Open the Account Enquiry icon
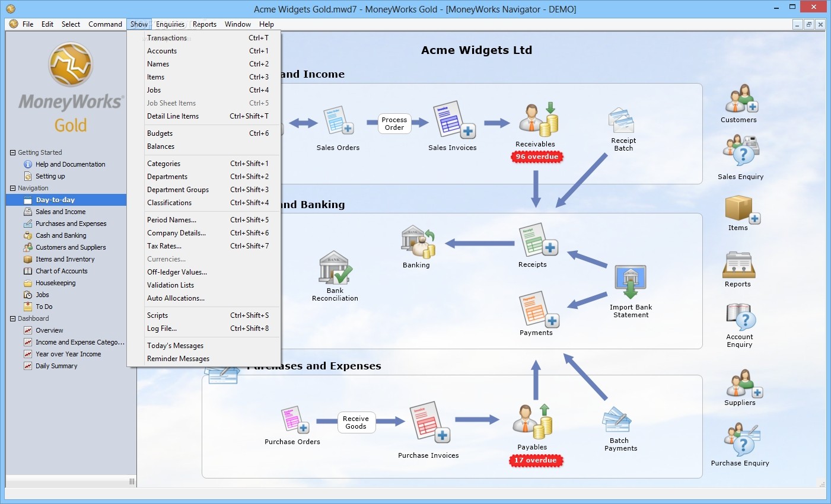This screenshot has width=831, height=504. [741, 317]
